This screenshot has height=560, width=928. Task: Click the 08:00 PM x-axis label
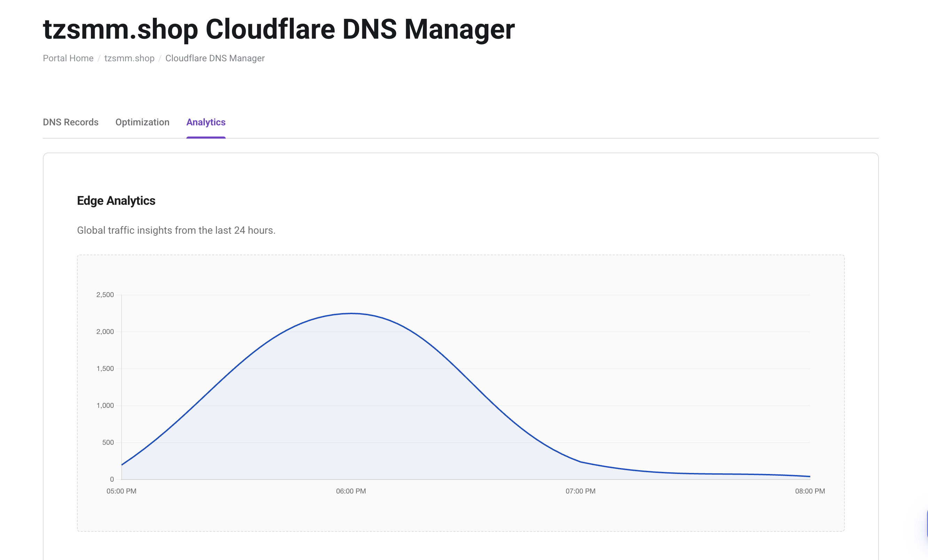tap(810, 491)
